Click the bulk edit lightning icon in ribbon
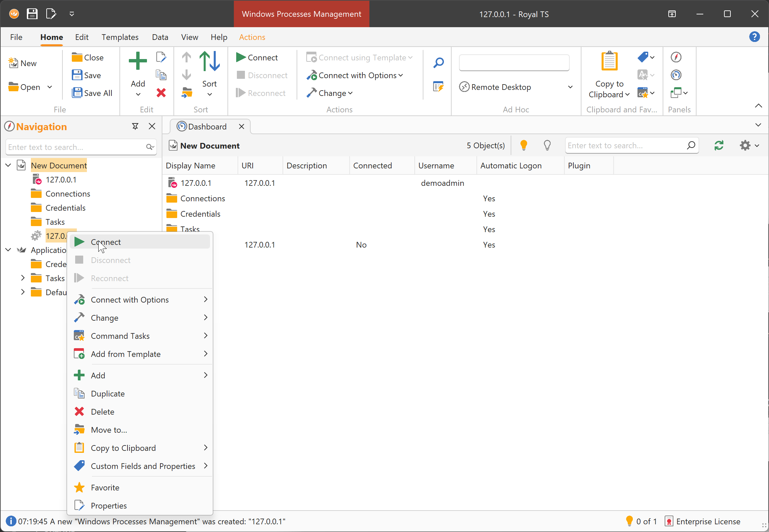Viewport: 769px width, 532px height. click(x=439, y=87)
